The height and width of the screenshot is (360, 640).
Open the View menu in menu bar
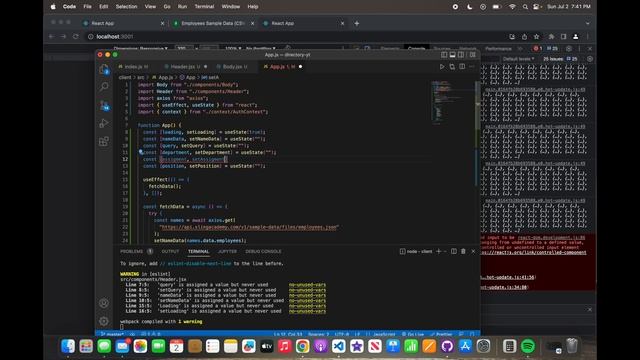[x=150, y=7]
